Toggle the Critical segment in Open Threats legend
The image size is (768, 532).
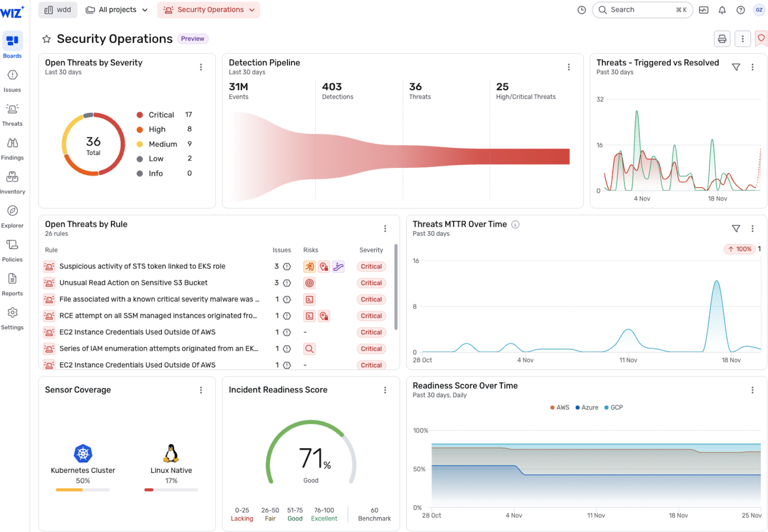coord(159,114)
